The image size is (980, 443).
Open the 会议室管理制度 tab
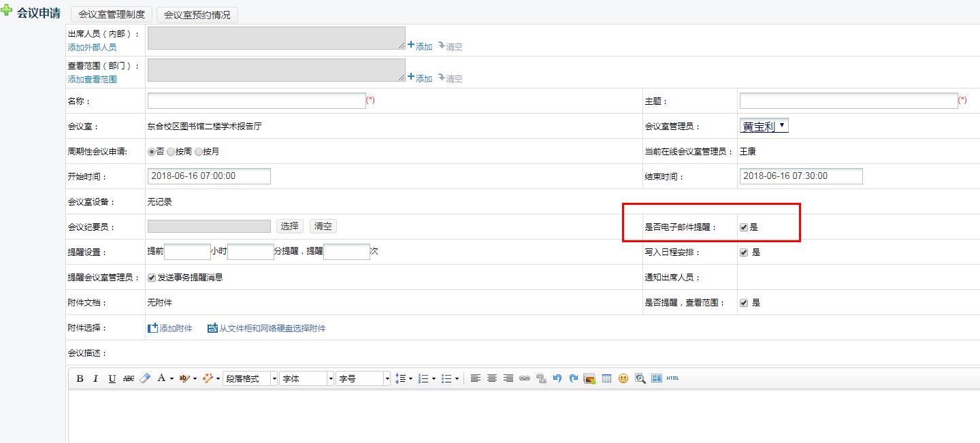[x=112, y=14]
